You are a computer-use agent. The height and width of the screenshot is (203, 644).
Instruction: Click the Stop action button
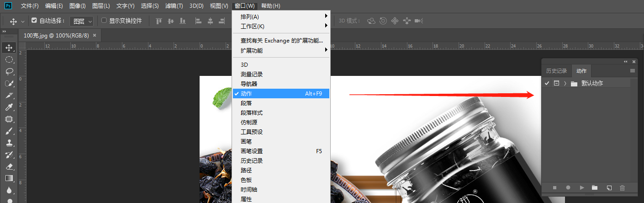(x=555, y=187)
